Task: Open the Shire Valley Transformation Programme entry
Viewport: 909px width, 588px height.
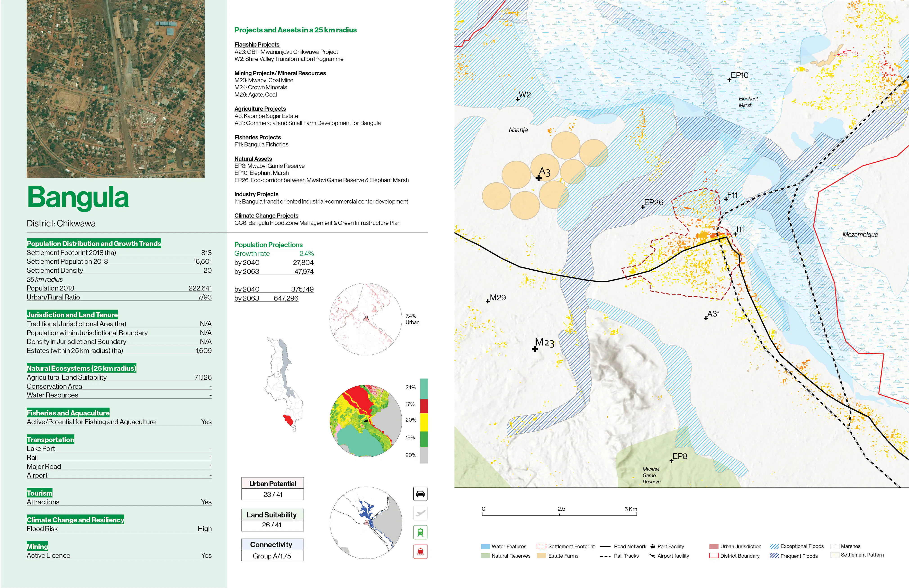Action: [x=289, y=59]
